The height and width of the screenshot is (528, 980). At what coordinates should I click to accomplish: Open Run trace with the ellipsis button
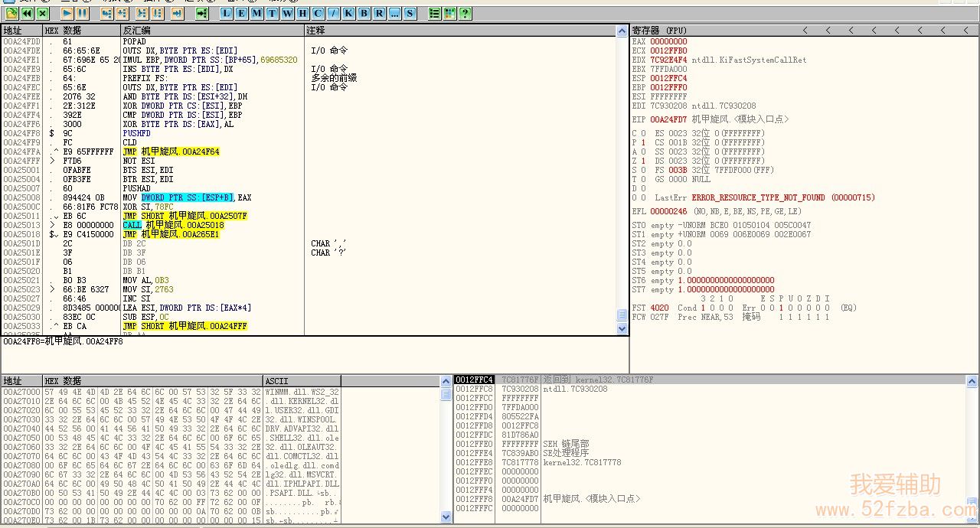[395, 13]
